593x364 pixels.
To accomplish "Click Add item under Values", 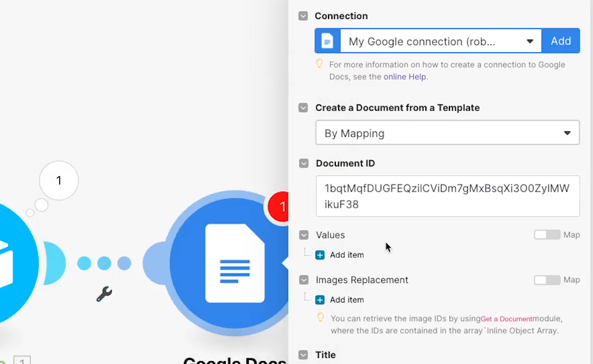I will [347, 255].
